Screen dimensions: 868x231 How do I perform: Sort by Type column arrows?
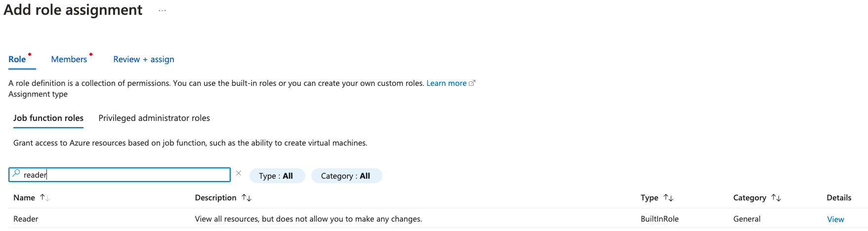(668, 197)
